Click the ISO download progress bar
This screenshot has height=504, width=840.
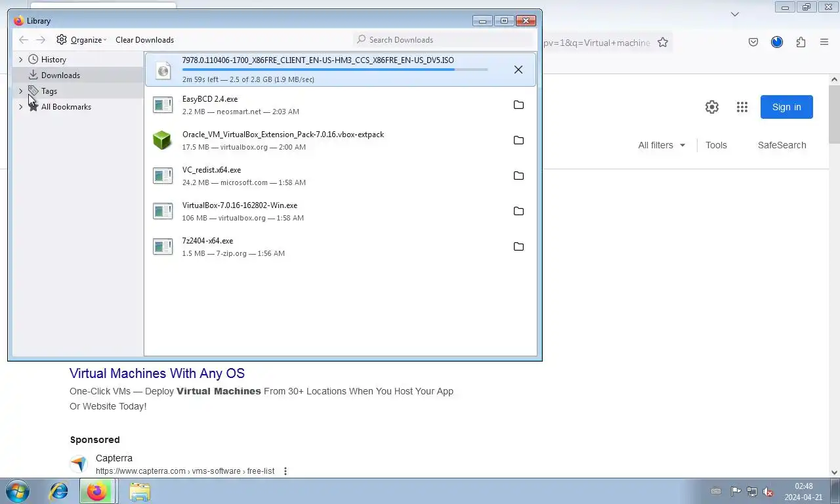point(335,70)
